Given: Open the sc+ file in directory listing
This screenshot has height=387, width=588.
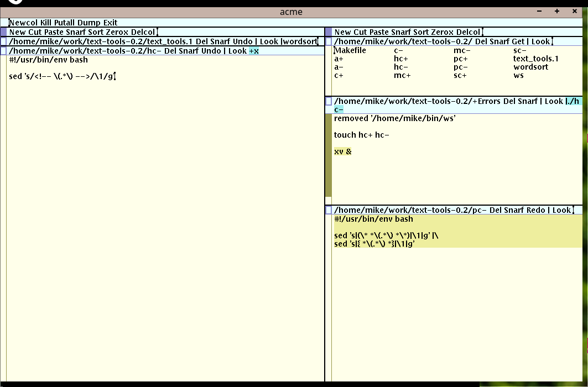Looking at the screenshot, I should (x=460, y=75).
